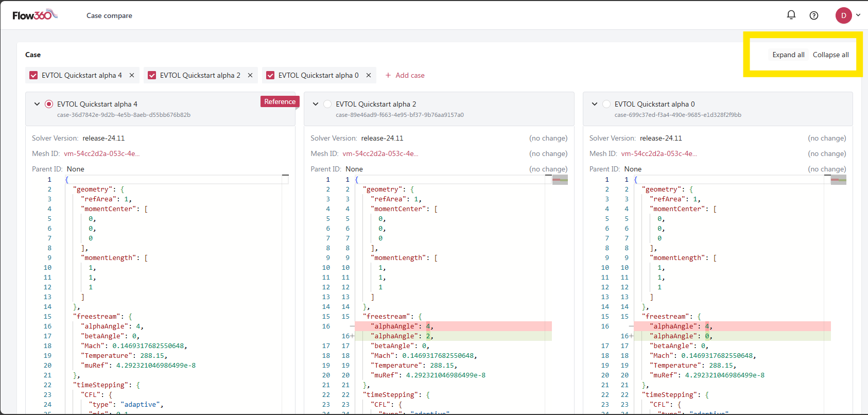Collapse the EVTOL Quickstart alpha 2 panel

pos(316,104)
